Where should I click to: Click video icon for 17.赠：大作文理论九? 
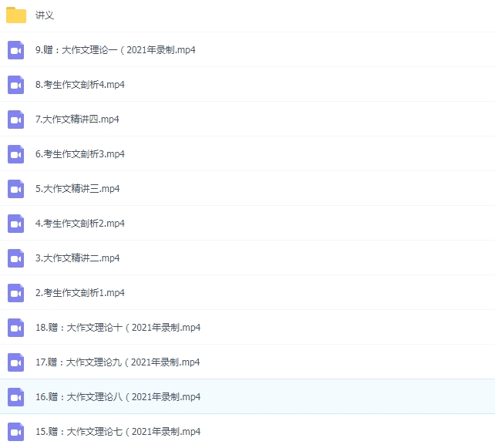click(x=15, y=362)
